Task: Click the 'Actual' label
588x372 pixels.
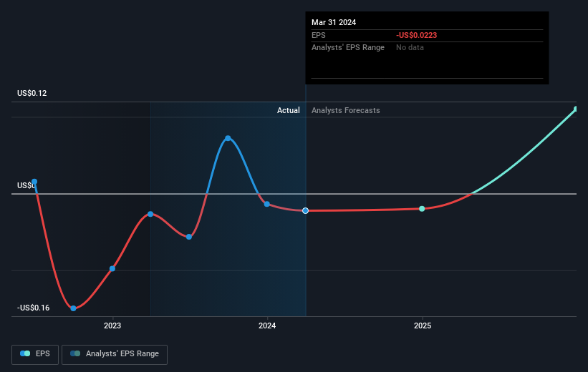Action: pyautogui.click(x=289, y=110)
